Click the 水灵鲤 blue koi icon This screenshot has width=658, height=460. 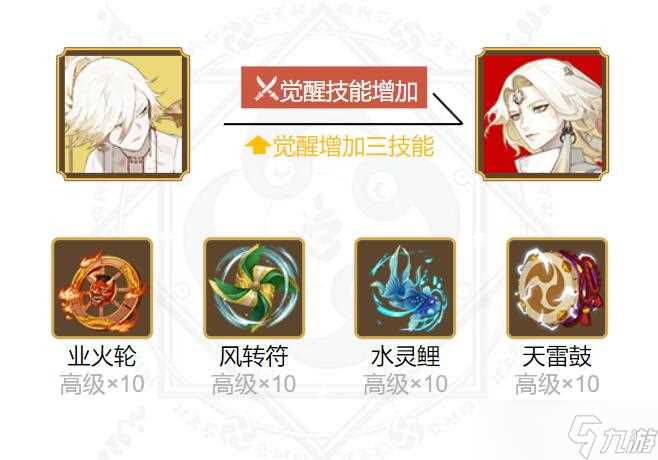(x=405, y=288)
